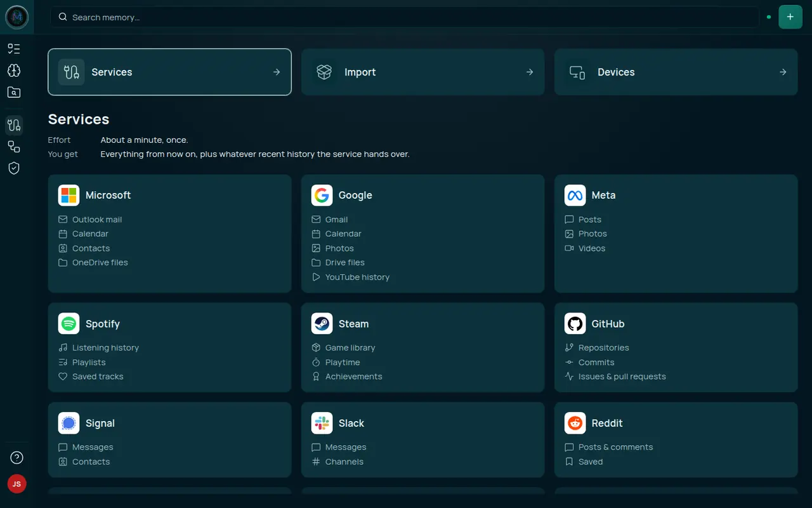
Task: Switch to the Import tab card
Action: click(423, 72)
